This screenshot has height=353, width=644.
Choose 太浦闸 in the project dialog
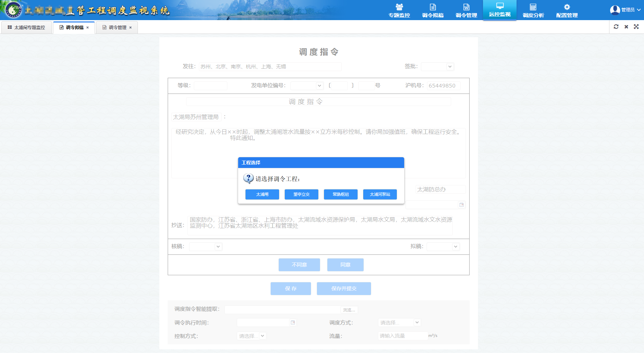[262, 194]
